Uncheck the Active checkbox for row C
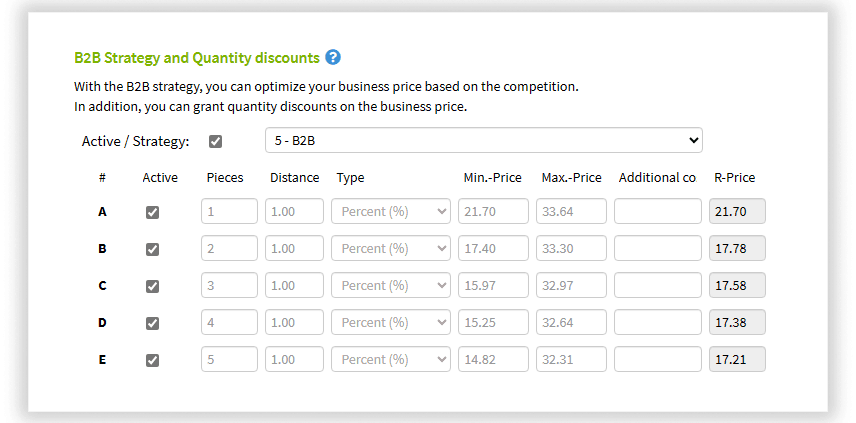856x423 pixels. point(153,287)
